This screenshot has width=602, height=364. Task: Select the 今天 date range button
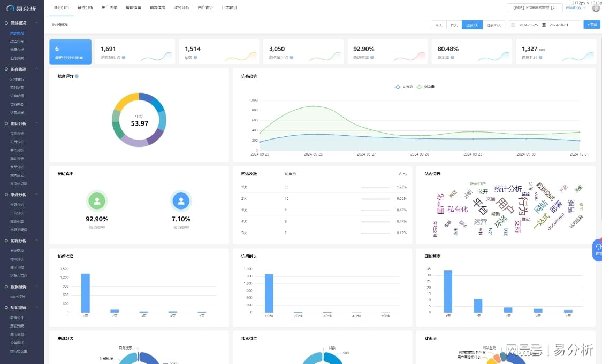pos(439,25)
